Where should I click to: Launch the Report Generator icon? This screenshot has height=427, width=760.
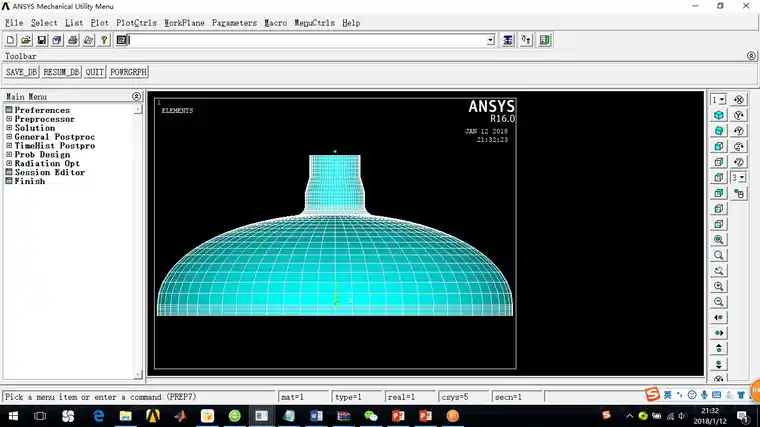click(x=88, y=40)
